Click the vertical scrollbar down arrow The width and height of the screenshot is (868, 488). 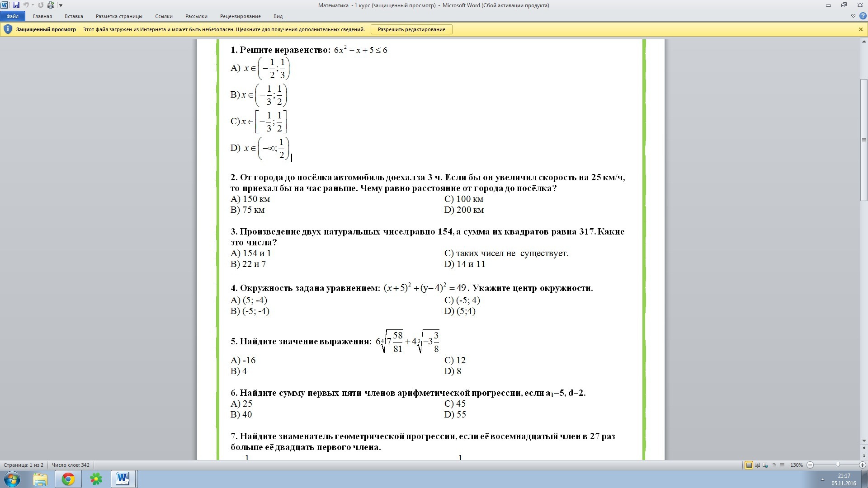(864, 441)
